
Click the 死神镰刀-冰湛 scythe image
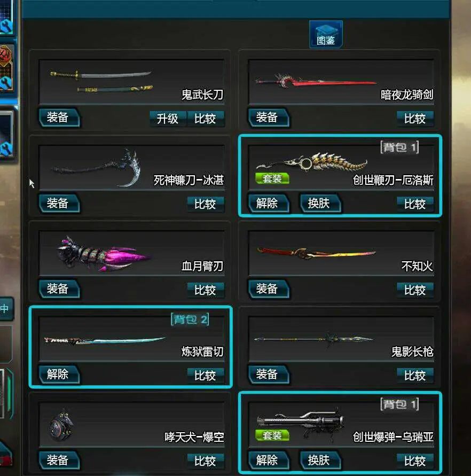coord(96,168)
